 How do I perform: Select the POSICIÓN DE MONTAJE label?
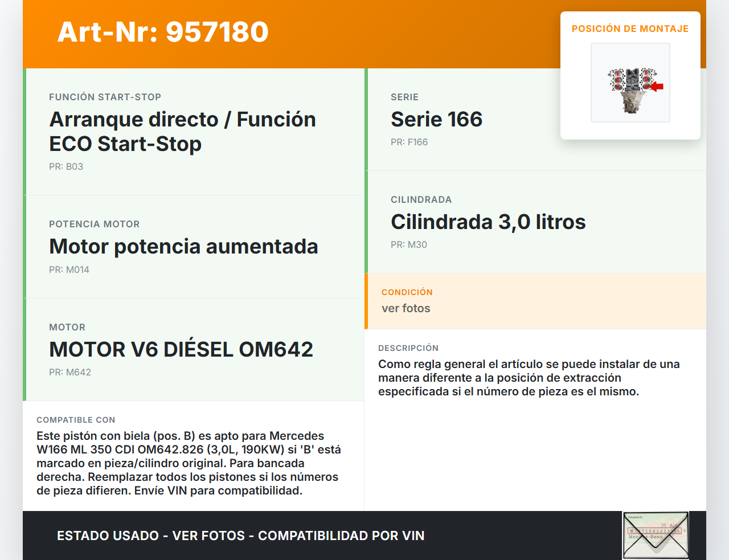630,29
